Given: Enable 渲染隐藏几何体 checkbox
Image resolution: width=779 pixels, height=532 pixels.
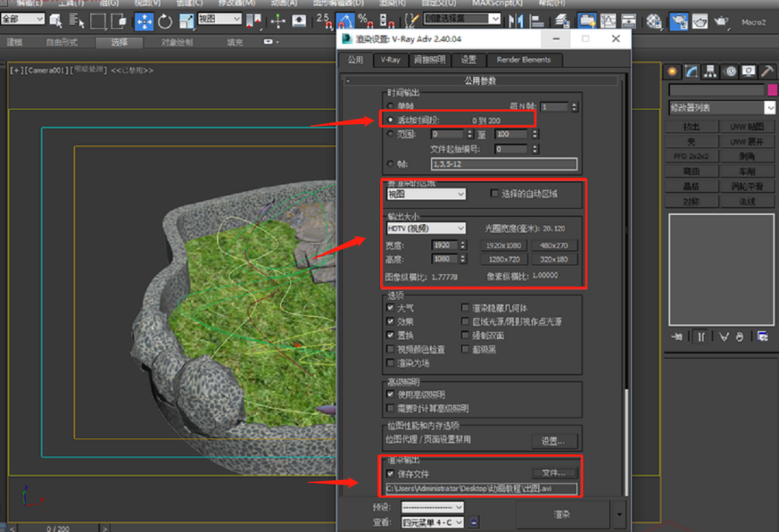Looking at the screenshot, I should pos(465,308).
